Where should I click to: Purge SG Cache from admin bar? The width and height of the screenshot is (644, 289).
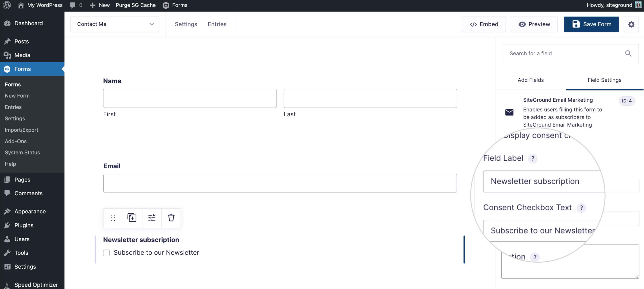(x=136, y=5)
